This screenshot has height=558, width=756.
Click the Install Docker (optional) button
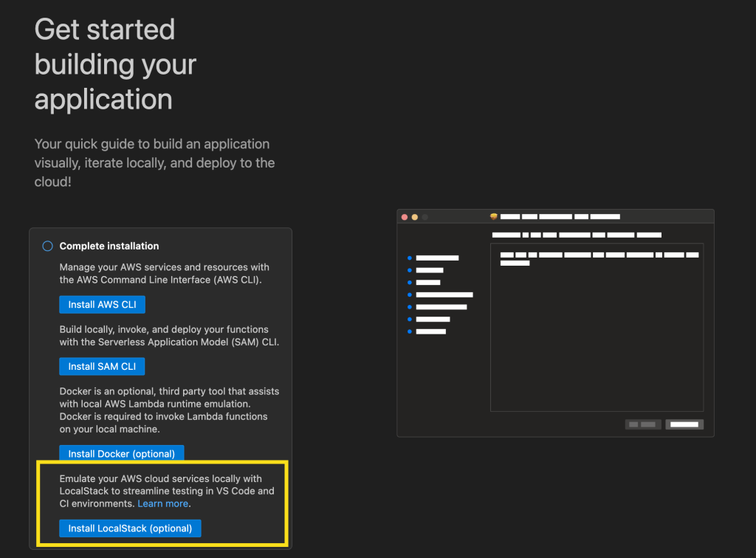(x=121, y=453)
